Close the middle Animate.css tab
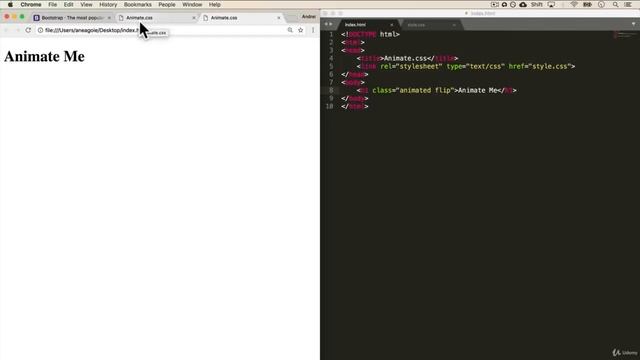 point(194,18)
